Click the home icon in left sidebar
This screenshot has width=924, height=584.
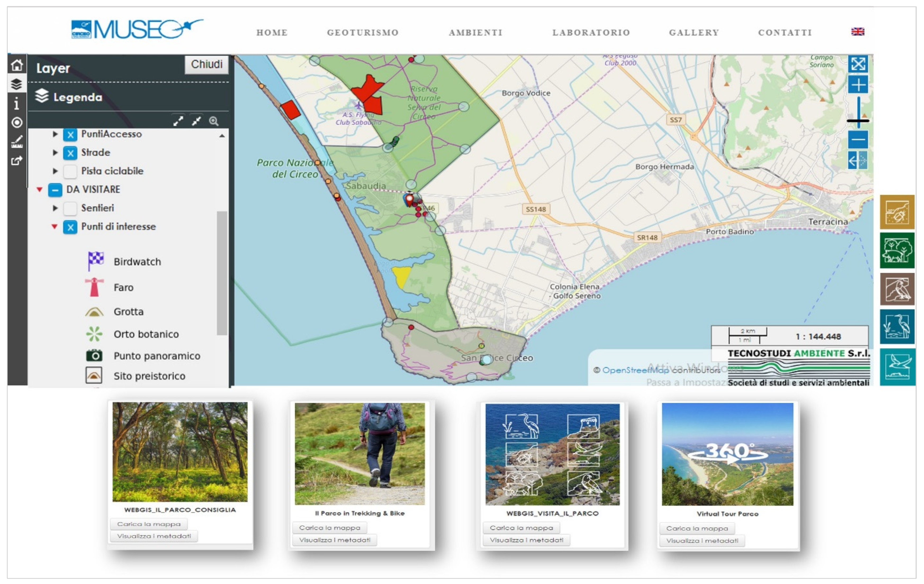click(17, 65)
